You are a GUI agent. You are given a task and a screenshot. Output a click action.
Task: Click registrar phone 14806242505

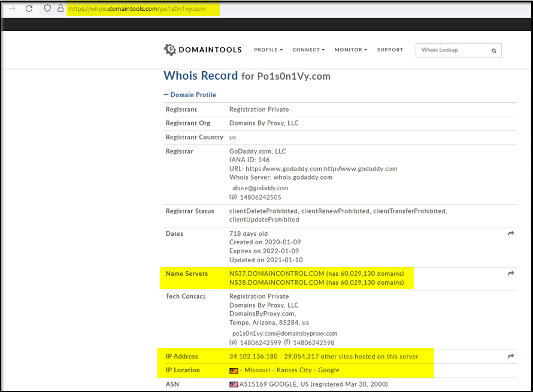[x=261, y=197]
